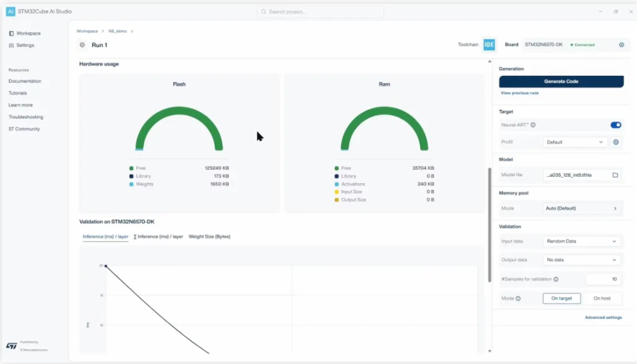Click the scrollbar down arrow
This screenshot has height=364, width=637.
tap(489, 351)
